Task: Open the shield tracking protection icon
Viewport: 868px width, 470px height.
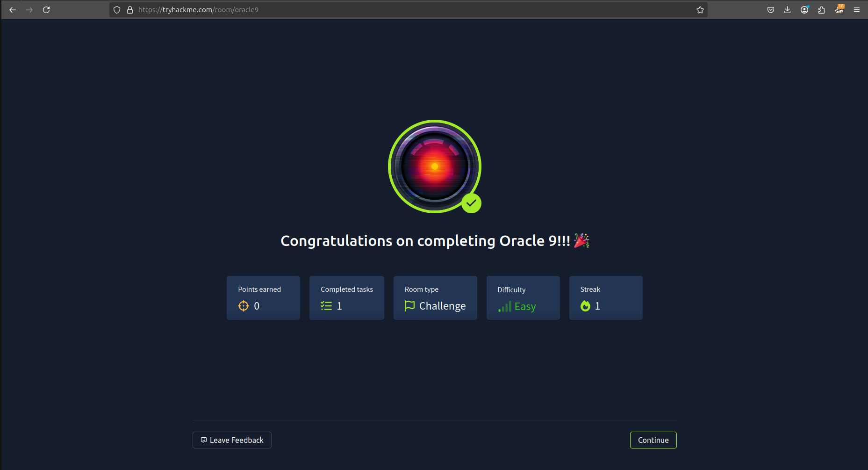Action: [117, 10]
